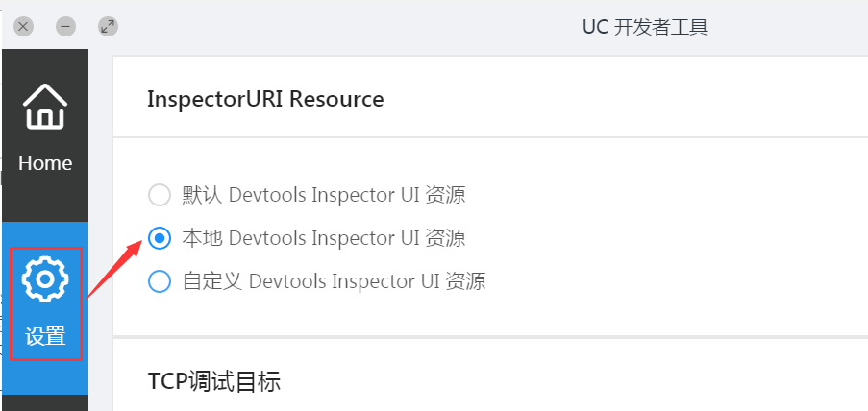Click the "本地 Devtools Inspector UI 资源" label text
Image resolution: width=868 pixels, height=411 pixels.
[x=324, y=238]
